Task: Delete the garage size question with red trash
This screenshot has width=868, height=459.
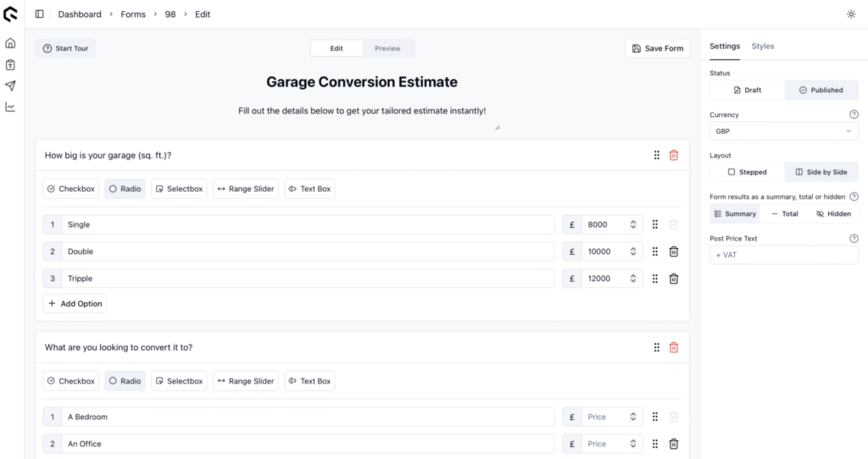Action: pos(674,155)
